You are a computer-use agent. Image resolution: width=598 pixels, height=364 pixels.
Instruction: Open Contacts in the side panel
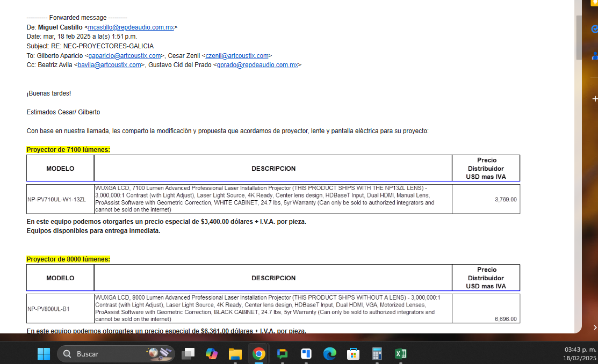click(595, 56)
